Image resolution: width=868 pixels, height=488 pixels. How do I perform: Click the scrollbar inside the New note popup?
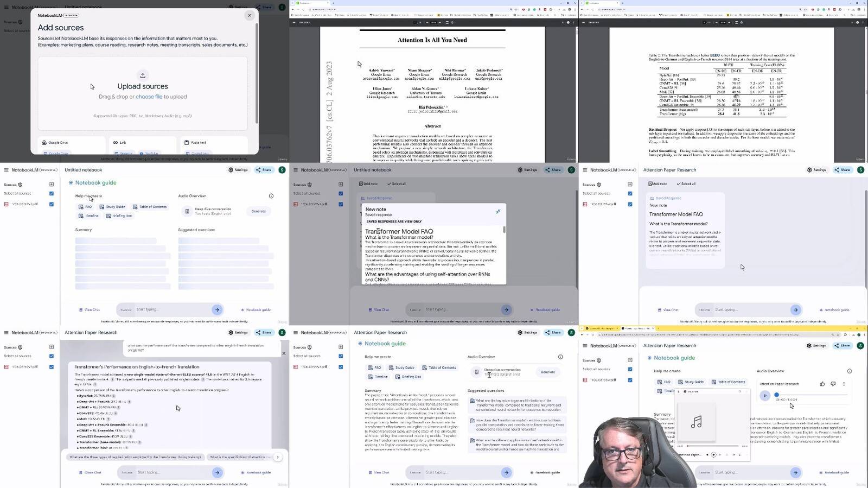(505, 230)
